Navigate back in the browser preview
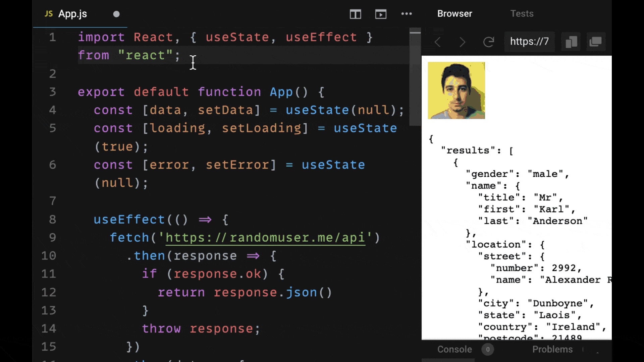Screen dimensions: 644x362 pos(437,42)
